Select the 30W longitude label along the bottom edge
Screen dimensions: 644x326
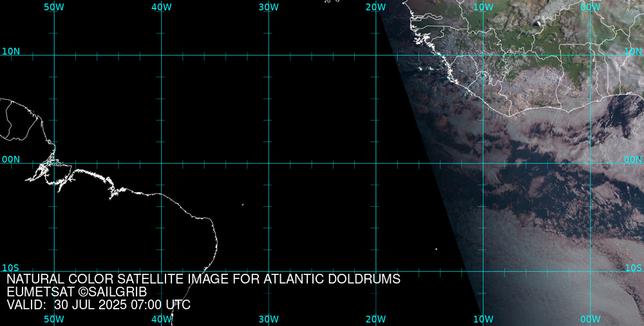point(269,319)
